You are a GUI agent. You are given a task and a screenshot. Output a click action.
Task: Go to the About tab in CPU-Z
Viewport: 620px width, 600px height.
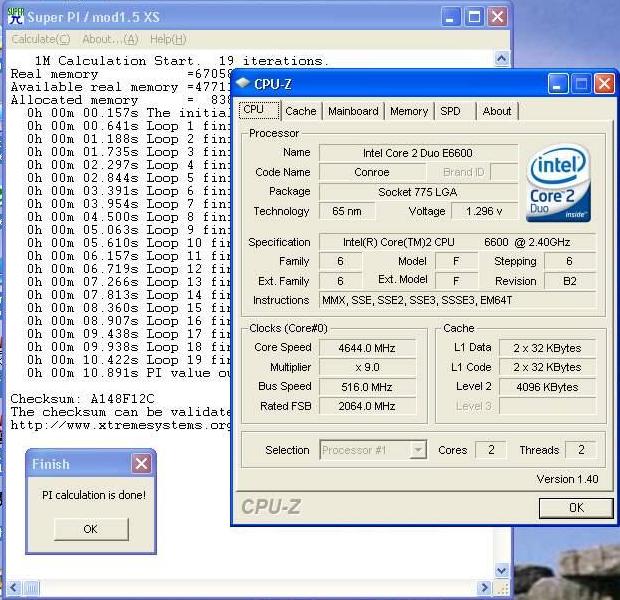tap(497, 111)
